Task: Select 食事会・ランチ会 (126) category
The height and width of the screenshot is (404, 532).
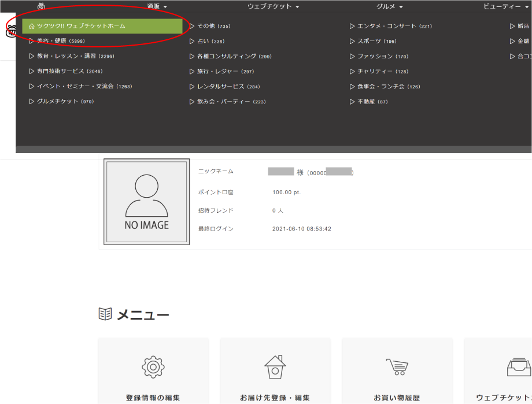Action: coord(385,87)
